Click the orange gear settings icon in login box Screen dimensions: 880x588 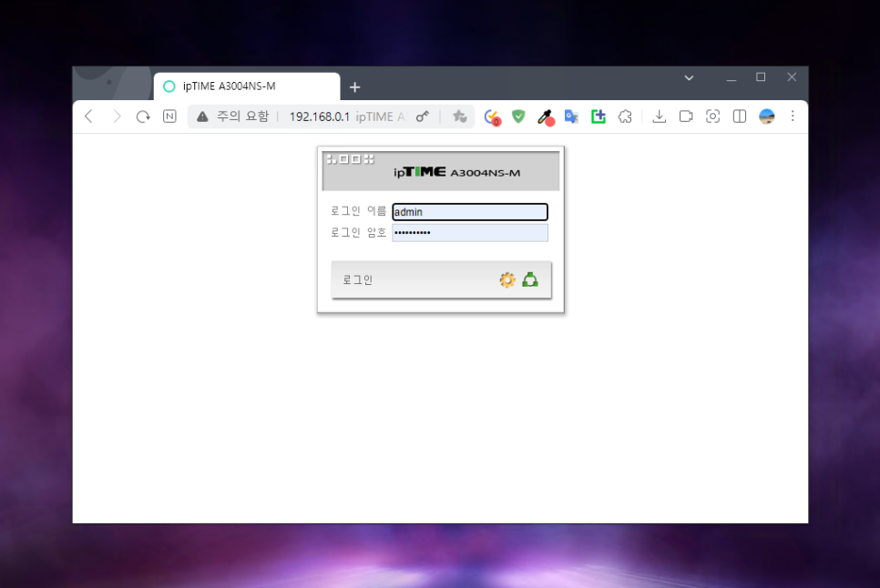507,279
